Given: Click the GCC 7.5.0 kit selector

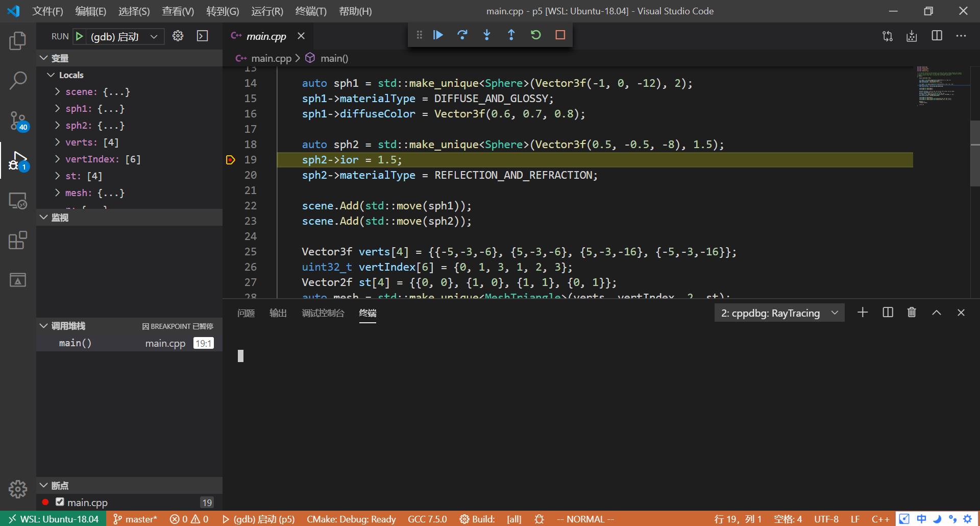Looking at the screenshot, I should coord(427,519).
